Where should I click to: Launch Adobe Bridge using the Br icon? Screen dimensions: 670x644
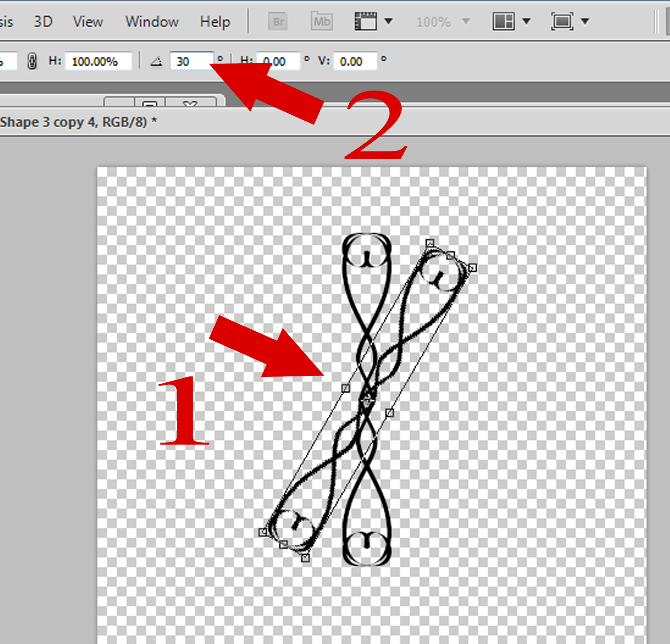(x=278, y=21)
